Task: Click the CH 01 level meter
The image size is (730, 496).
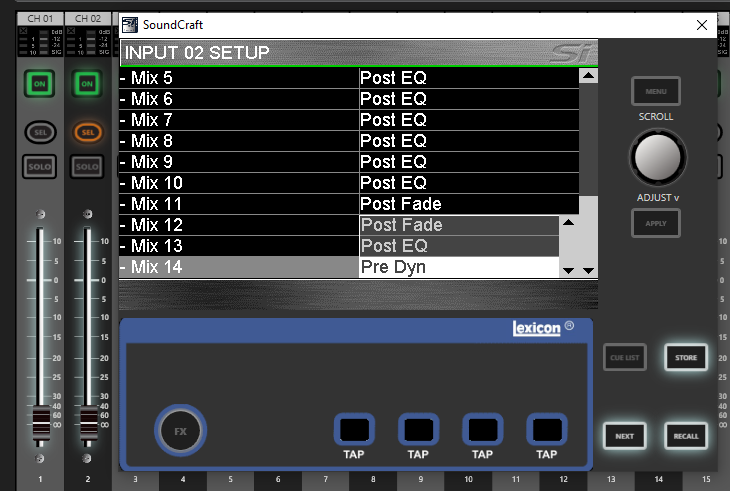Action: [40, 41]
